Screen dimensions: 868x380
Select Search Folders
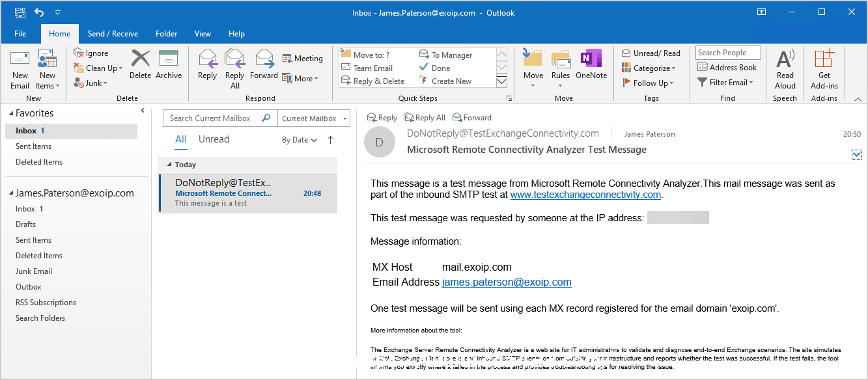(40, 318)
